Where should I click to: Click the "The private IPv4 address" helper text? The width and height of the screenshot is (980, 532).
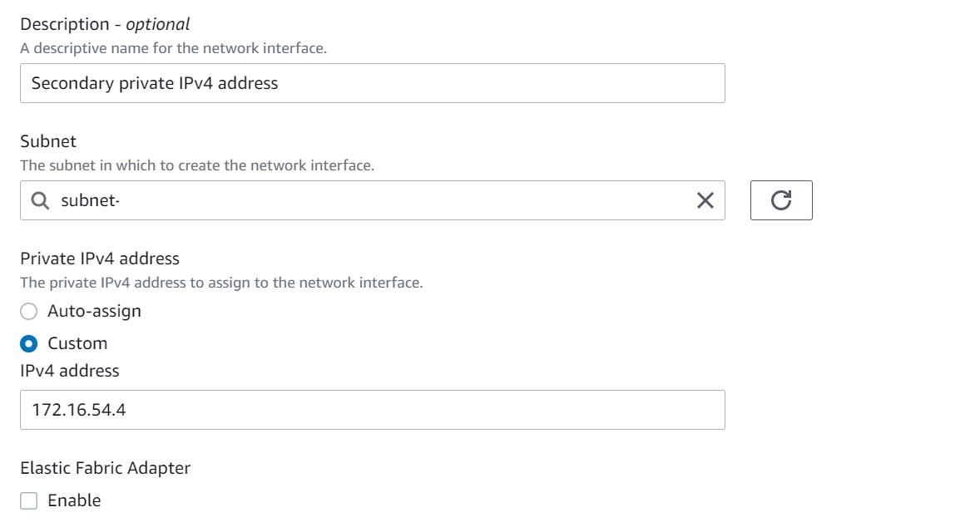pos(221,283)
